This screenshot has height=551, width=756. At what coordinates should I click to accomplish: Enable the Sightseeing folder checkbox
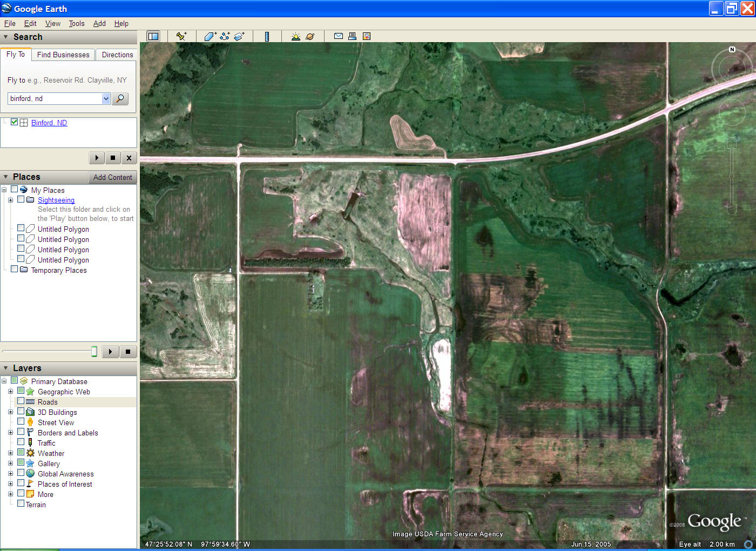21,199
